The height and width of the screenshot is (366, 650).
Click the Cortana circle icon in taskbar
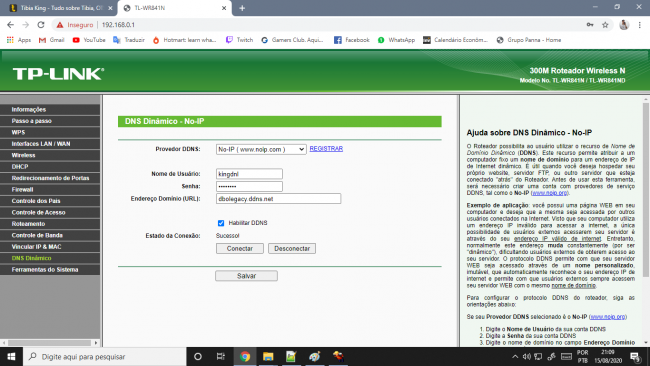coord(198,356)
